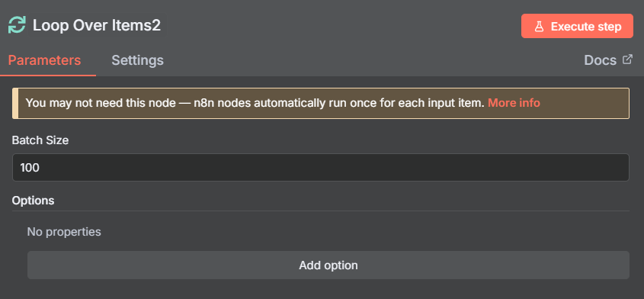644x299 pixels.
Task: Click the Docs text label
Action: tap(601, 60)
